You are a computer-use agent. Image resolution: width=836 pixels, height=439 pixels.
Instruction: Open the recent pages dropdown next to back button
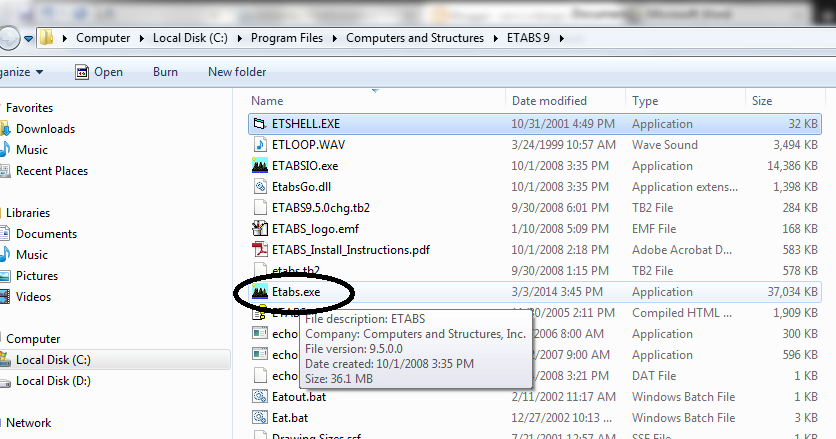[28, 38]
